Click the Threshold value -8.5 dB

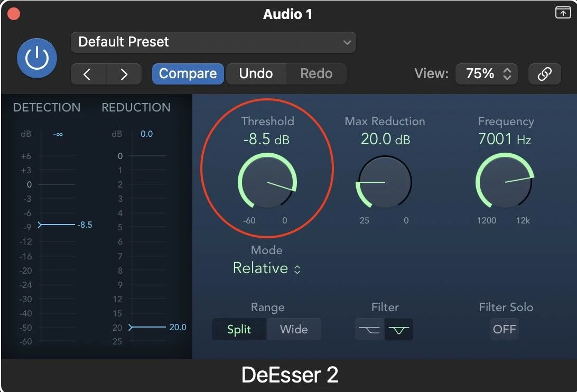coord(266,139)
